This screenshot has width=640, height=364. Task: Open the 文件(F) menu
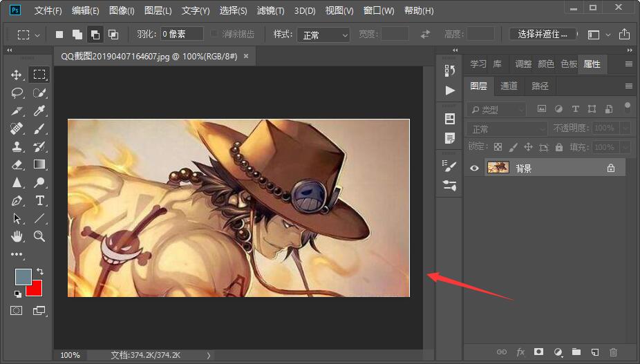tap(48, 10)
